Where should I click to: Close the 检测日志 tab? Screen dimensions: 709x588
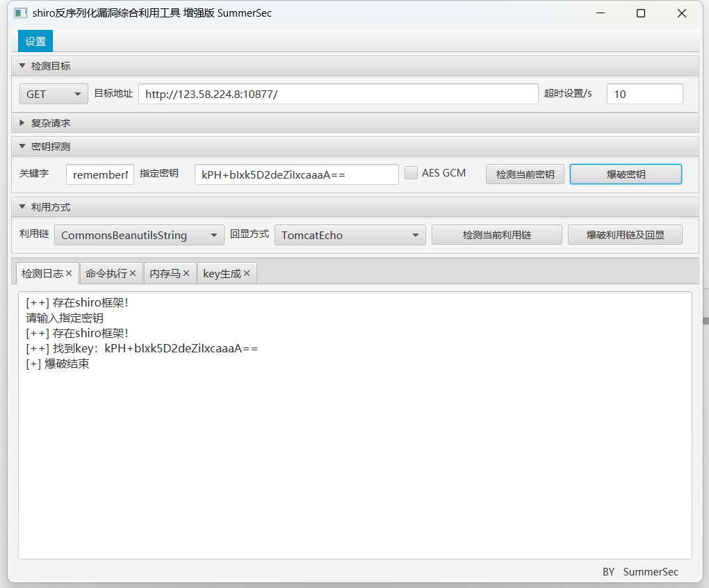tap(70, 272)
